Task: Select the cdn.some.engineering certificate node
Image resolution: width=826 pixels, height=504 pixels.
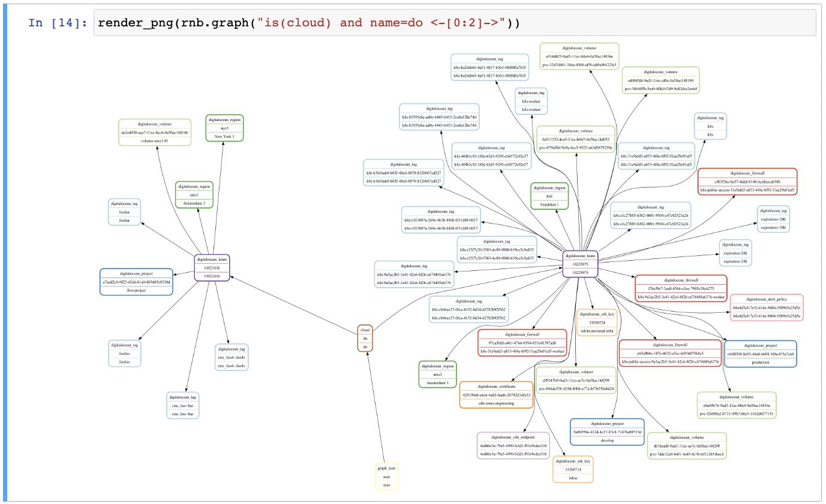Action: (496, 395)
